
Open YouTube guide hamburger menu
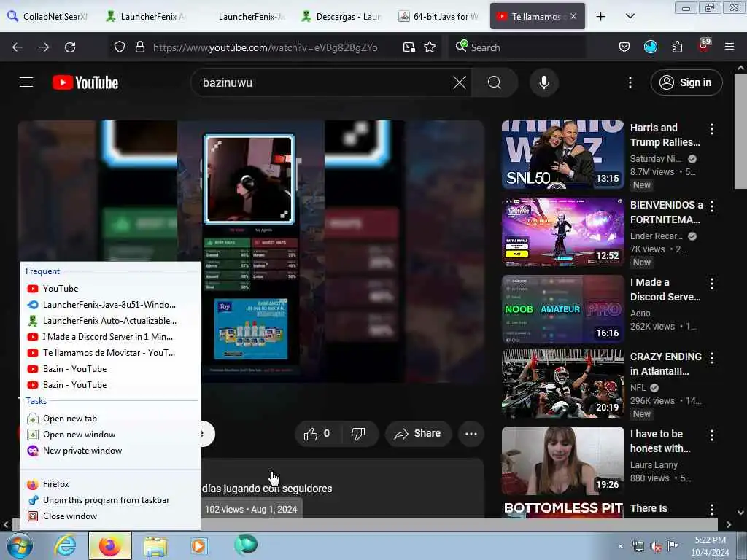click(26, 82)
